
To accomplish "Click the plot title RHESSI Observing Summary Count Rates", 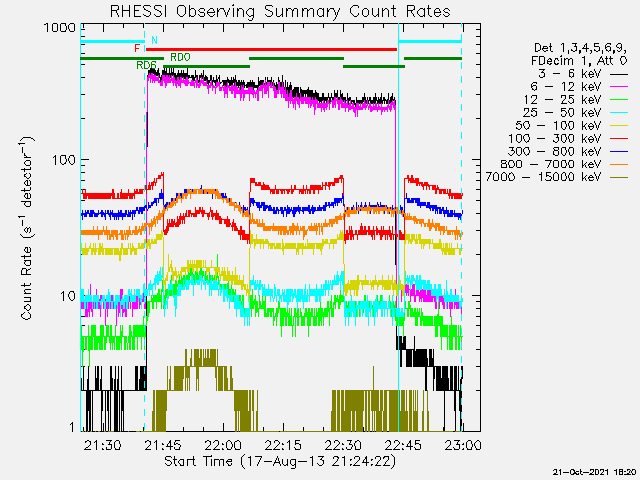I will (x=280, y=11).
